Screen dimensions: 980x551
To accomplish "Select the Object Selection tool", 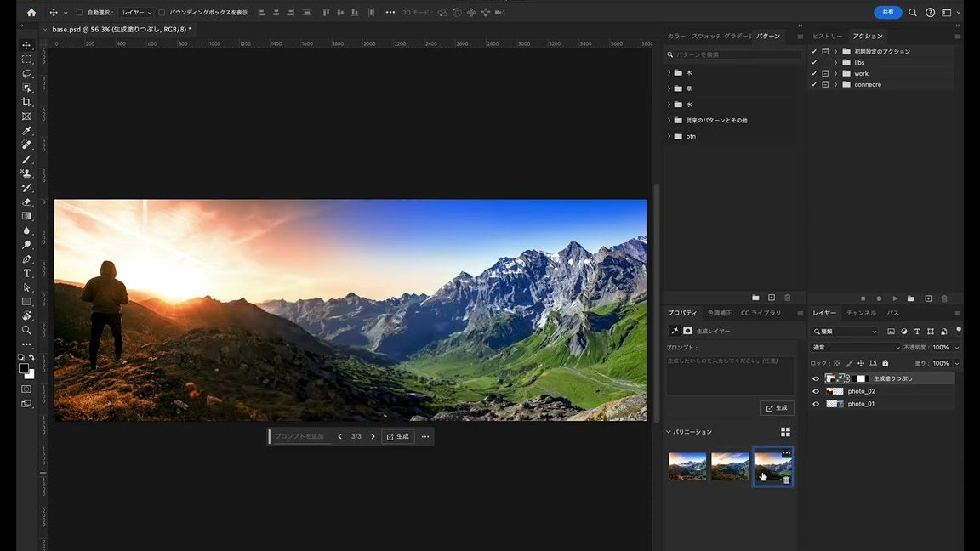I will 26,88.
